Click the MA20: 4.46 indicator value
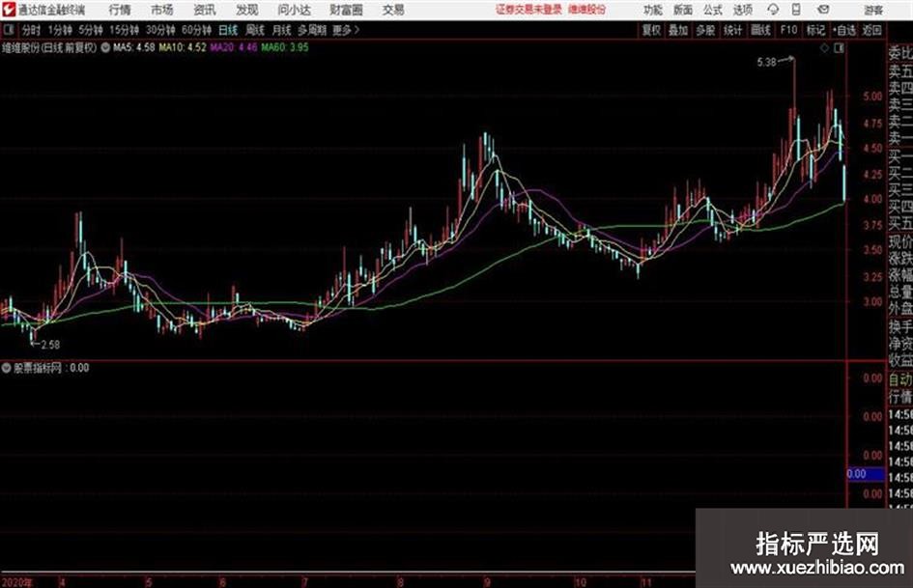Image resolution: width=913 pixels, height=588 pixels. coord(234,47)
